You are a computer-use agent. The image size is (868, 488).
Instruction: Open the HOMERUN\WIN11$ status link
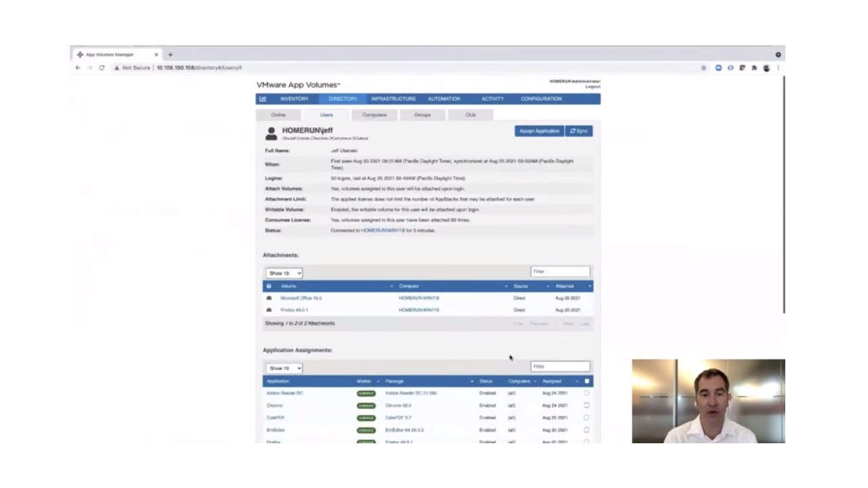click(x=382, y=230)
